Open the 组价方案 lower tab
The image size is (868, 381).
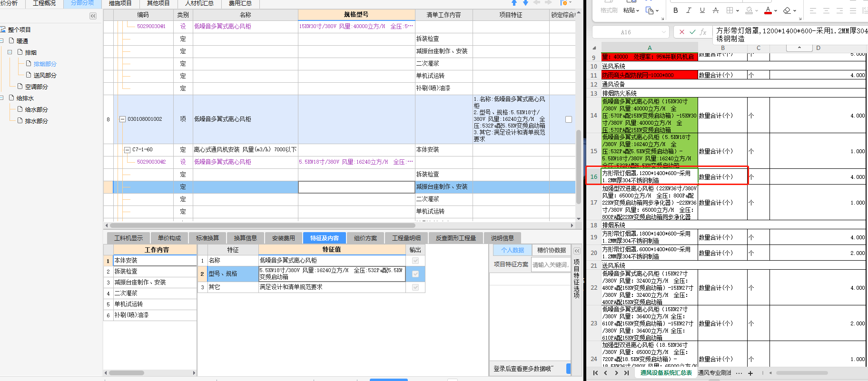pyautogui.click(x=365, y=238)
